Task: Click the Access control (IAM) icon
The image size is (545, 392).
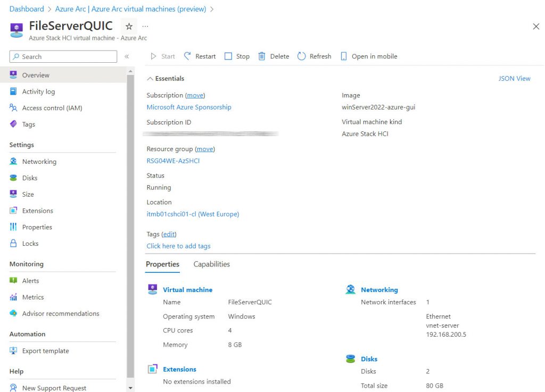Action: tap(13, 107)
